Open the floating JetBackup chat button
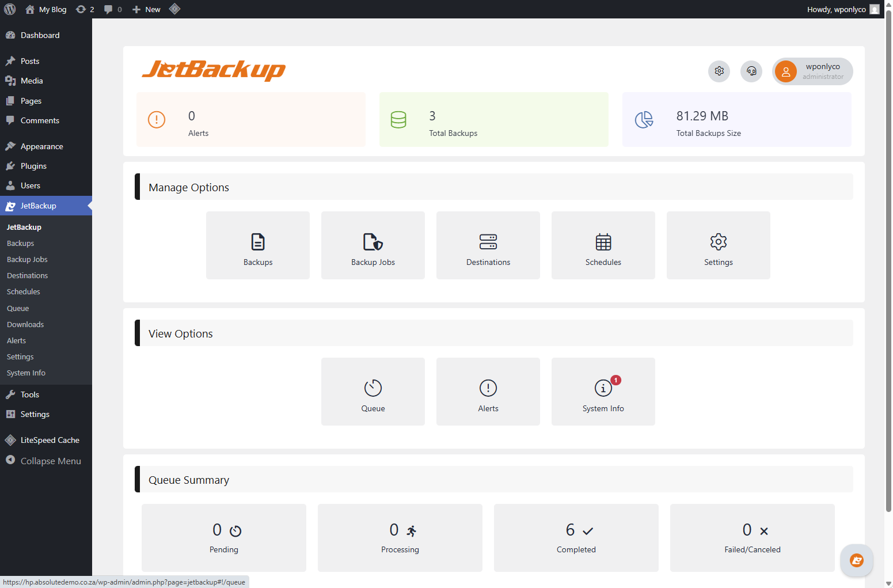This screenshot has width=893, height=588. point(857,560)
